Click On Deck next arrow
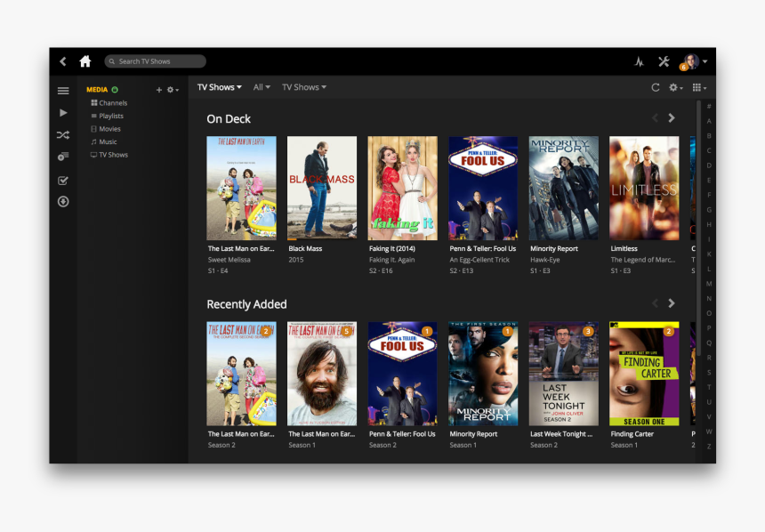Viewport: 765px width, 532px height. (672, 118)
